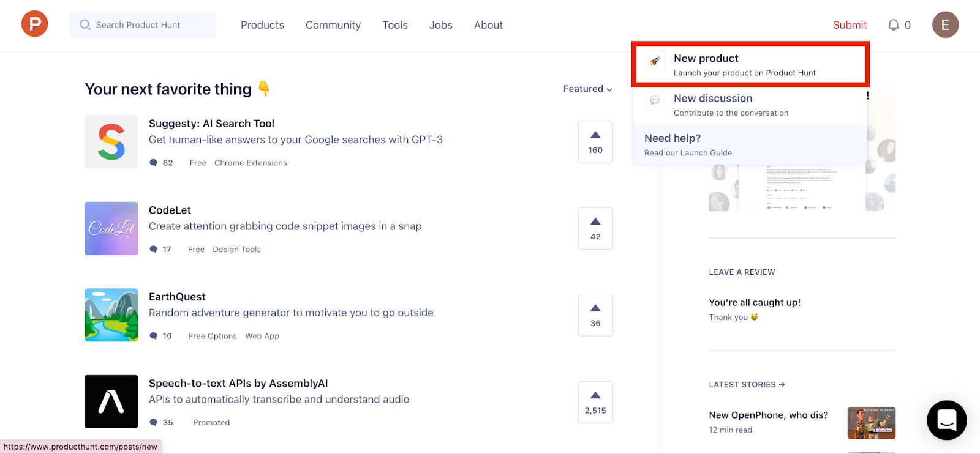Screen dimensions: 980x454
Task: Click the Design Tools topic tag
Action: (237, 250)
